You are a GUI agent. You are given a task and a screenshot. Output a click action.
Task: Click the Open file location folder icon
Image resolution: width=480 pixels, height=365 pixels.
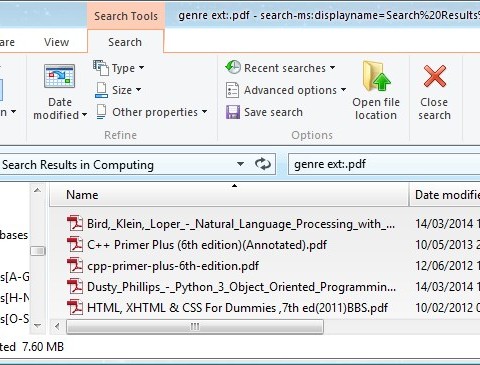377,76
